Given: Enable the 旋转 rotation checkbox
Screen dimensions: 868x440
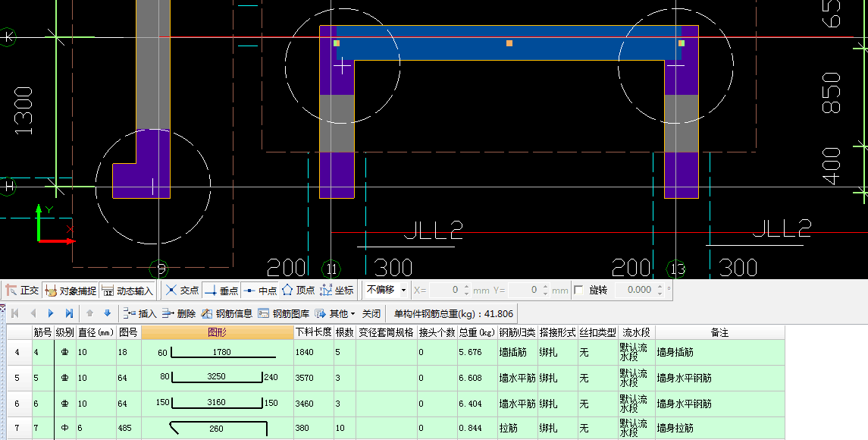Looking at the screenshot, I should 578,290.
